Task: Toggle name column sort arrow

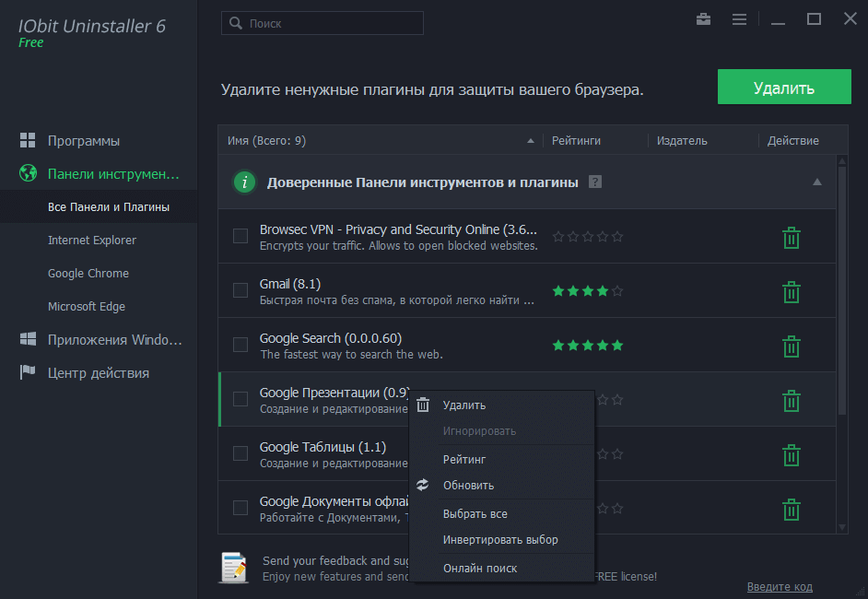Action: (531, 141)
